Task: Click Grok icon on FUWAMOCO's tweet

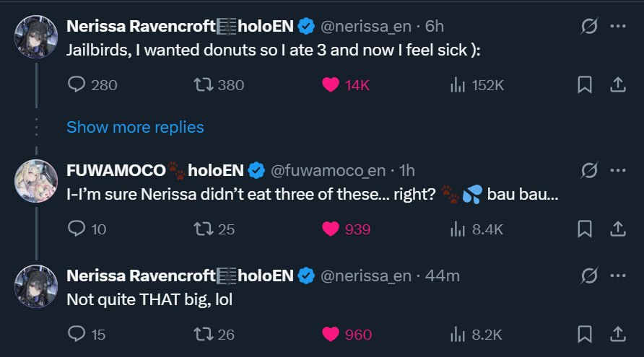Action: coord(589,171)
